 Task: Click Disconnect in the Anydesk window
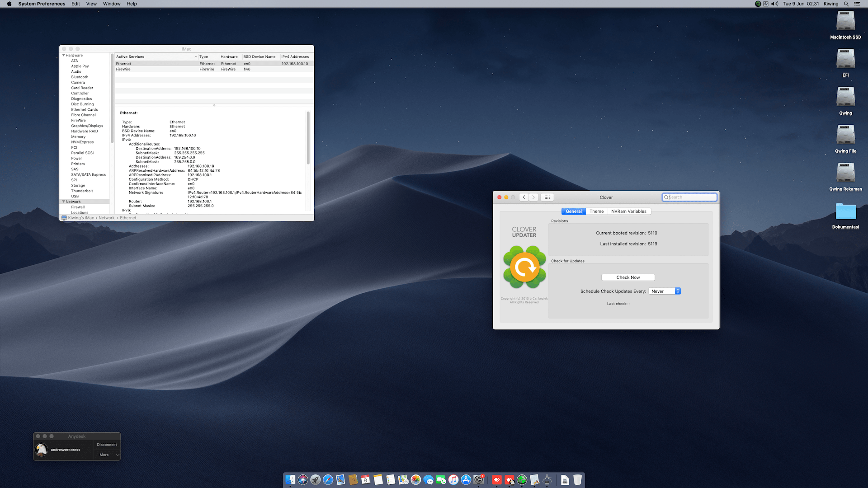pos(107,445)
